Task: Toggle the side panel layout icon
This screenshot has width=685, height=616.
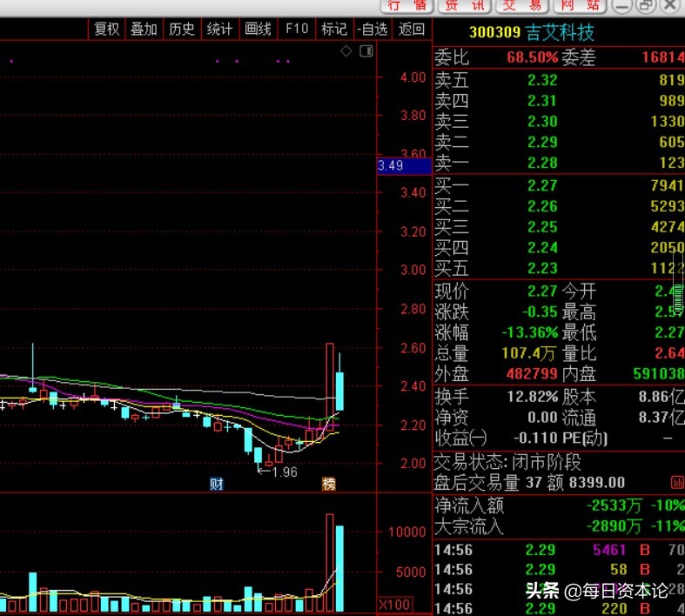Action: pos(366,51)
